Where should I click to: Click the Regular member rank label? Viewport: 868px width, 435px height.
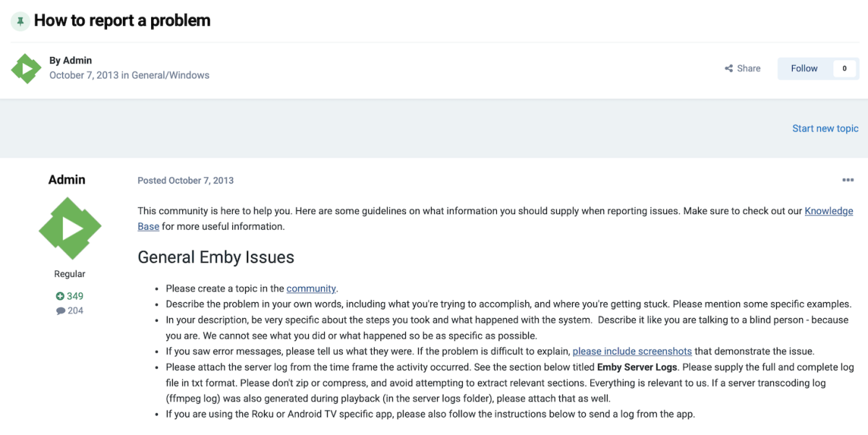pyautogui.click(x=69, y=274)
